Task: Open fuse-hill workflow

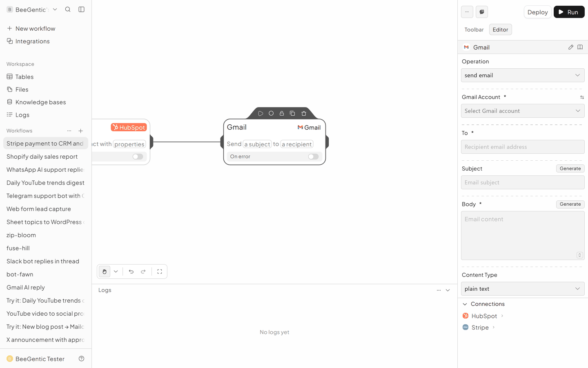Action: [x=46, y=248]
